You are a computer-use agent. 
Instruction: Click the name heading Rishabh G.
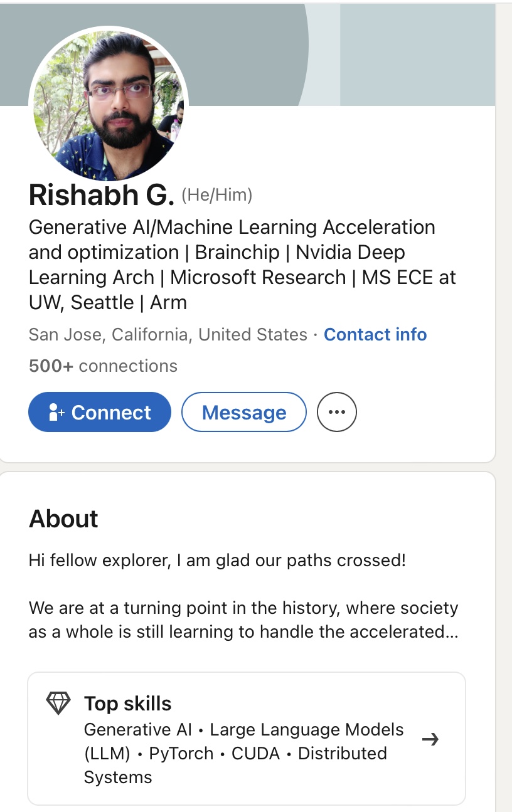pyautogui.click(x=101, y=196)
